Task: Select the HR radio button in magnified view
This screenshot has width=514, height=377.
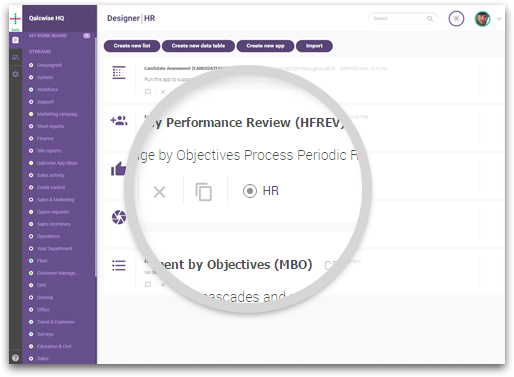Action: click(x=250, y=191)
